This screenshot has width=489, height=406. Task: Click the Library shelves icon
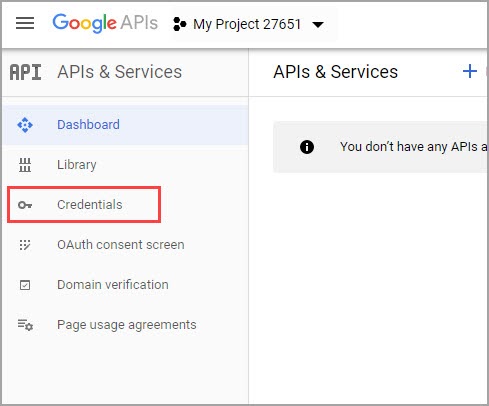point(25,165)
